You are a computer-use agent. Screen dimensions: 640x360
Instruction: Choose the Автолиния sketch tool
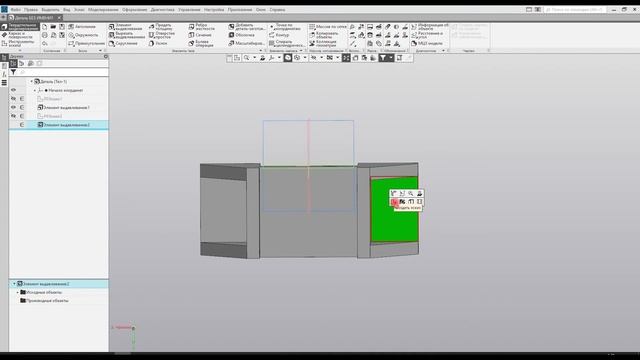(82, 27)
